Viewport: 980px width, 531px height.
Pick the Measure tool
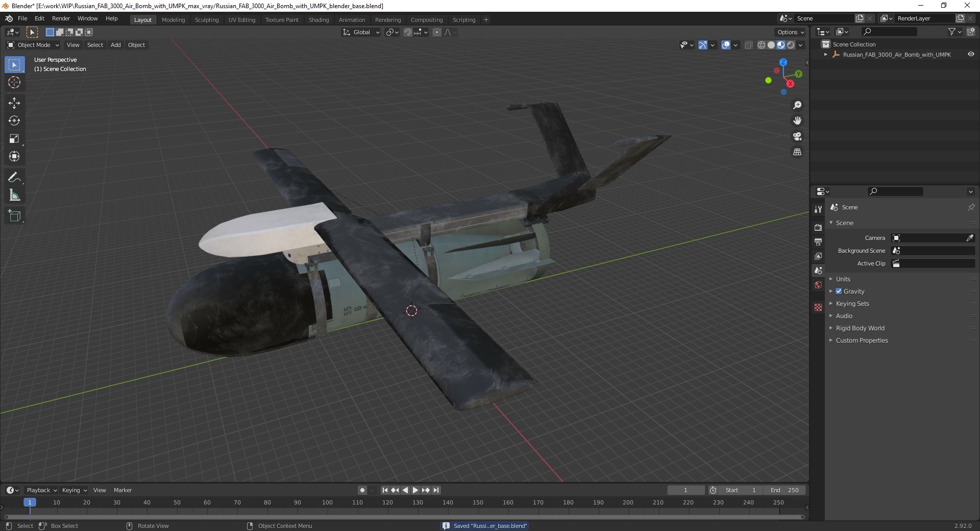pos(14,195)
